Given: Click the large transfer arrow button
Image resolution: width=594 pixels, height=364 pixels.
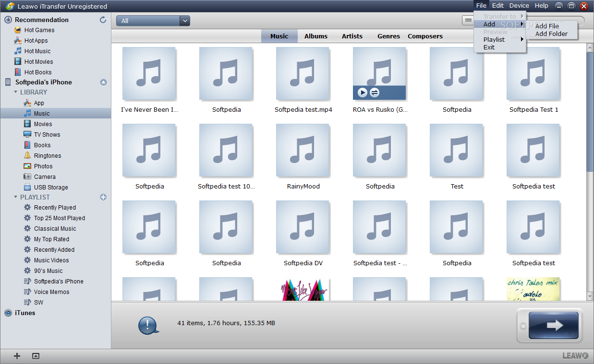Looking at the screenshot, I should coord(553,326).
